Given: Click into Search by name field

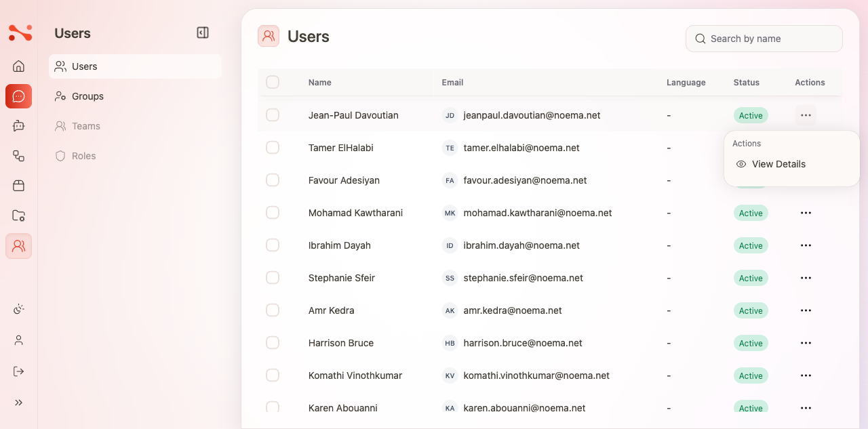Looking at the screenshot, I should click(x=764, y=39).
